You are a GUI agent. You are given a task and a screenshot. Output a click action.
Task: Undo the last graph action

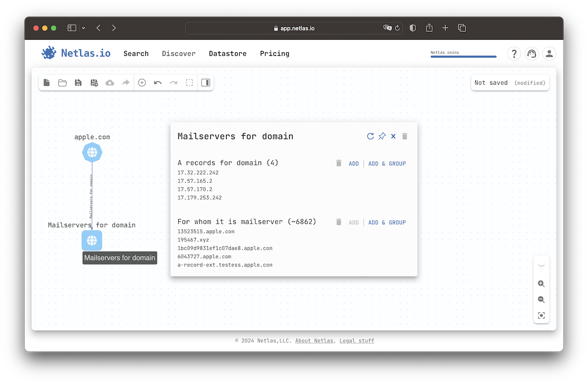[x=158, y=83]
